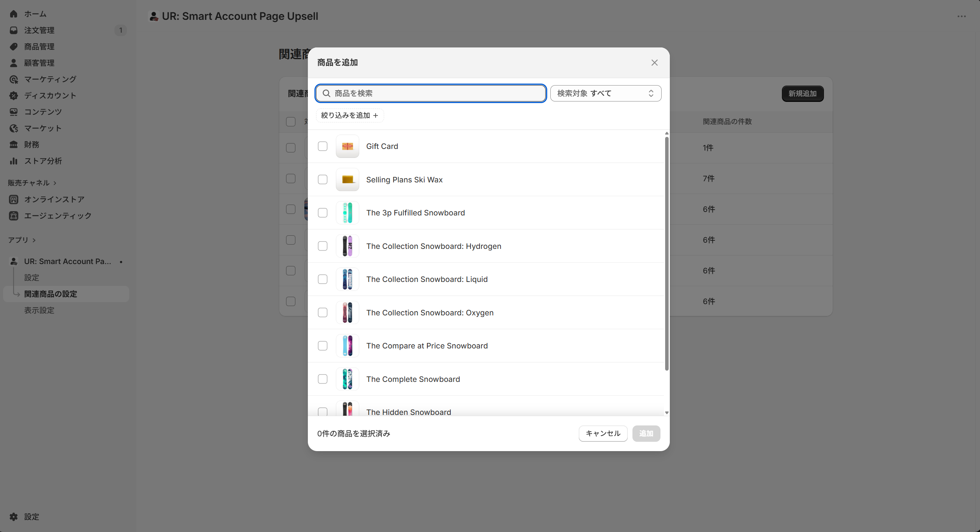Click The Hidden Snowboard product name
The image size is (980, 532).
[x=409, y=412]
